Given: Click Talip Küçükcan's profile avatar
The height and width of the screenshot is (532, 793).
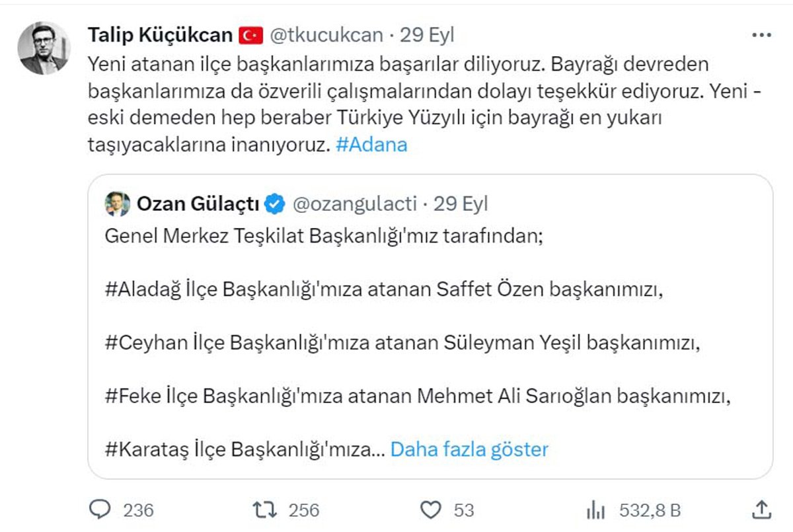Looking at the screenshot, I should (x=44, y=48).
